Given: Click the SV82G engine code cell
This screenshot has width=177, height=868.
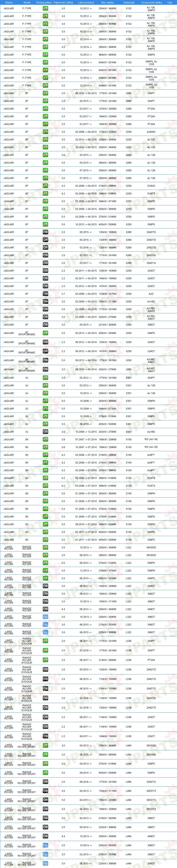Looking at the screenshot, I should pos(151,186).
